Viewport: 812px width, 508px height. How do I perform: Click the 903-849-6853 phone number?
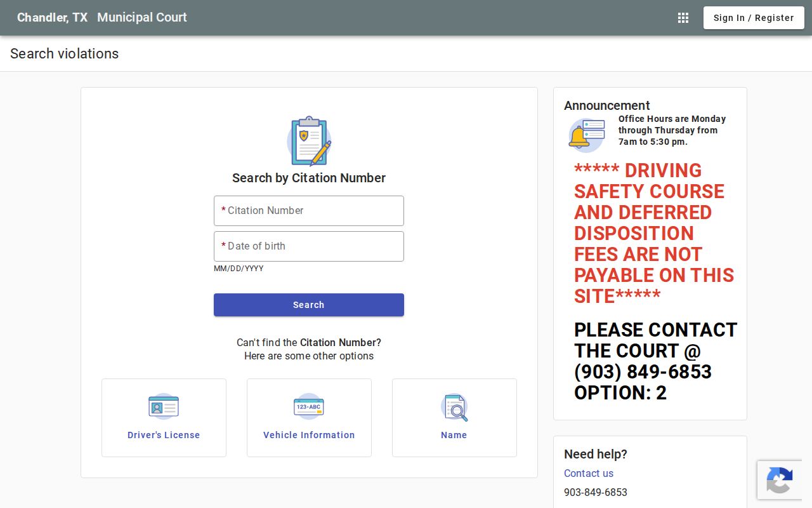click(x=596, y=492)
